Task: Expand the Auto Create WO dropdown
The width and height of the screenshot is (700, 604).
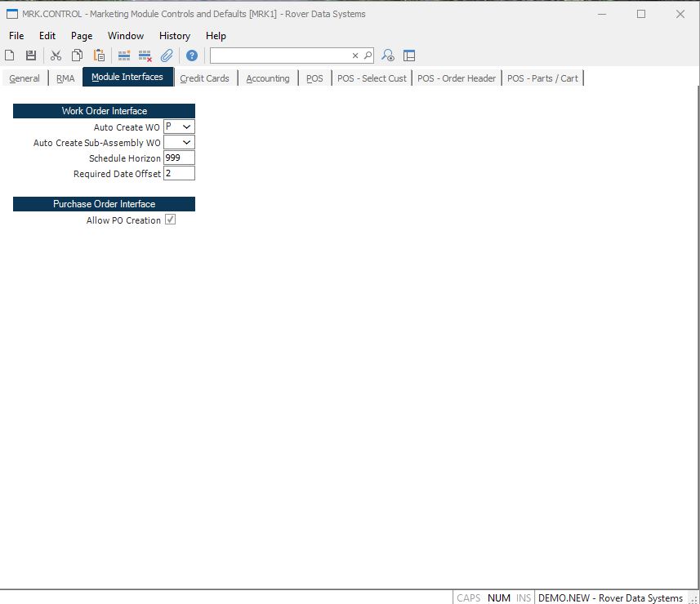Action: coord(187,127)
